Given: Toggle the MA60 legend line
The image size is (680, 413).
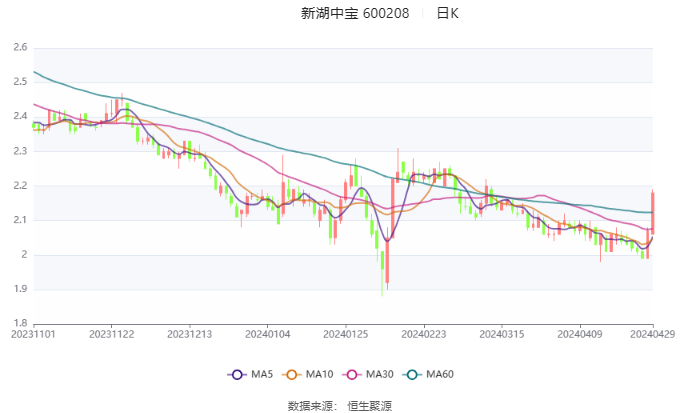Looking at the screenshot, I should coord(428,374).
